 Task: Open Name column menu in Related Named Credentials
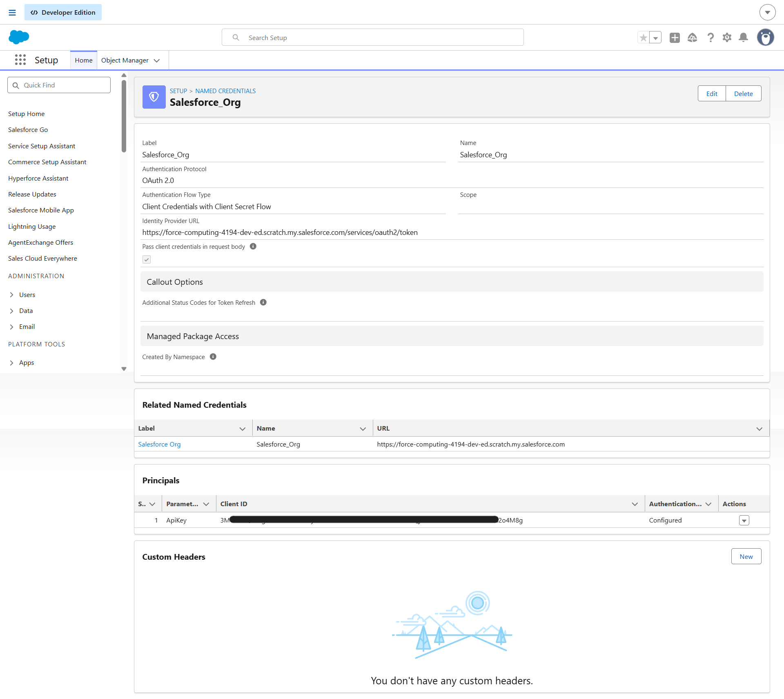[363, 429]
